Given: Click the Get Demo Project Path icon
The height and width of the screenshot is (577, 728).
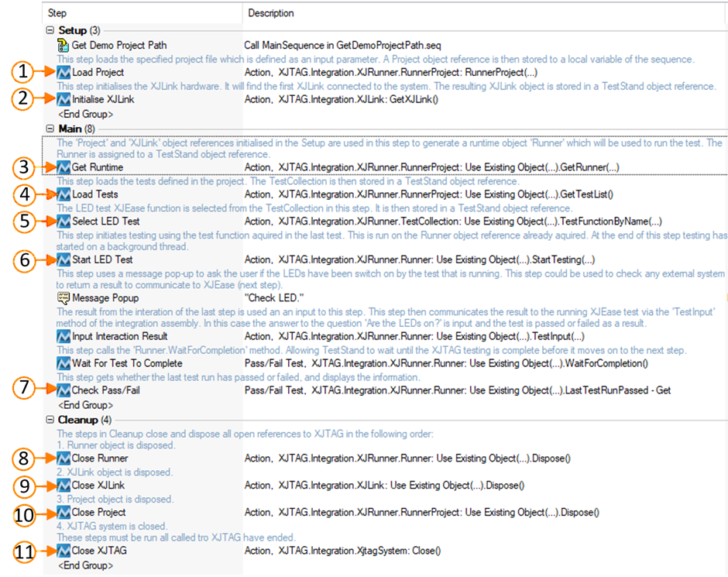Looking at the screenshot, I should (64, 45).
